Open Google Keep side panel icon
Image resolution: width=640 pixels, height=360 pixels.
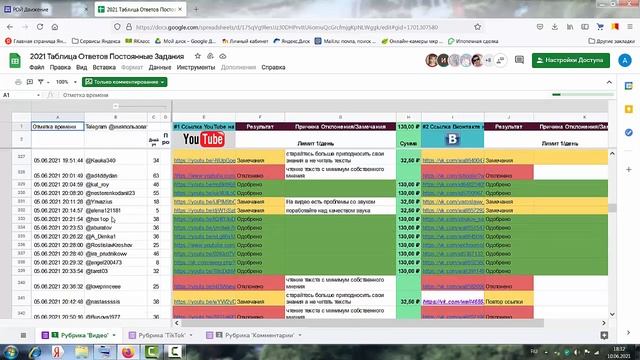[629, 109]
